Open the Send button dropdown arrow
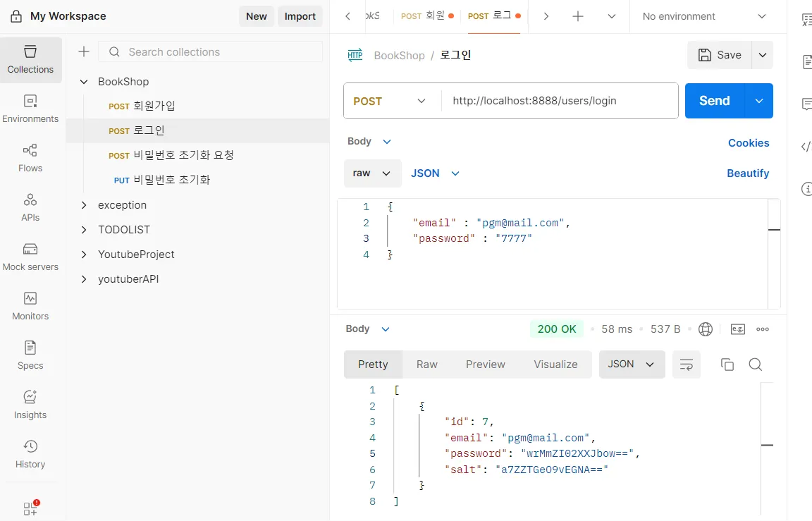812x521 pixels. (x=758, y=101)
